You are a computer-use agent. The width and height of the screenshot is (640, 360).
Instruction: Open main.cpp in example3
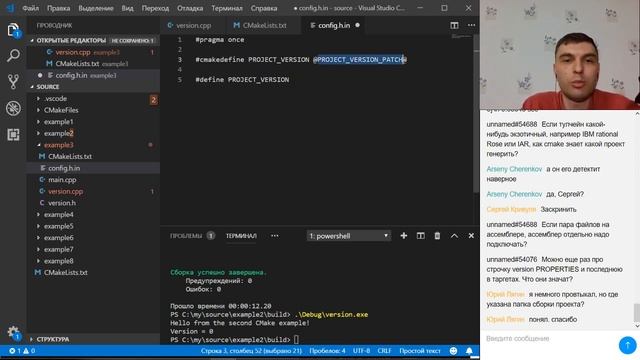pos(62,180)
